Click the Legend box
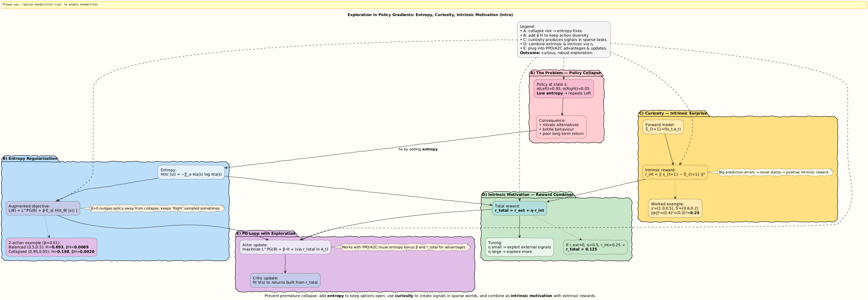The height and width of the screenshot is (300, 868). pos(563,39)
